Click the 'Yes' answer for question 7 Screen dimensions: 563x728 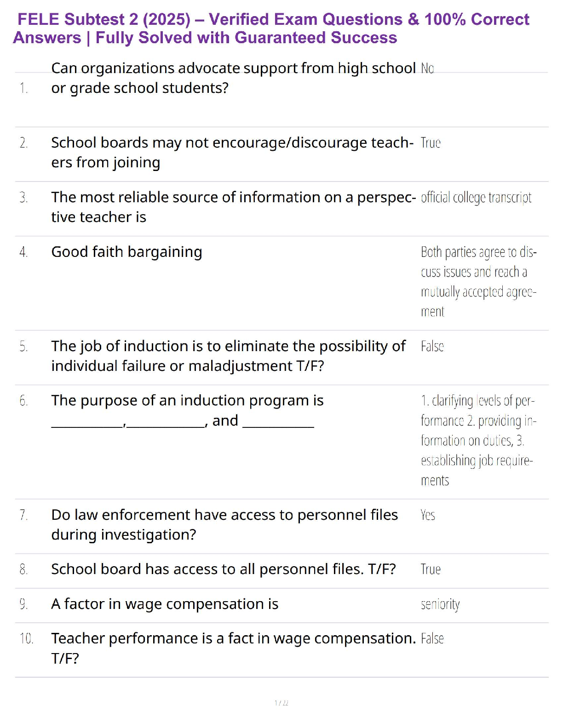coord(427,515)
